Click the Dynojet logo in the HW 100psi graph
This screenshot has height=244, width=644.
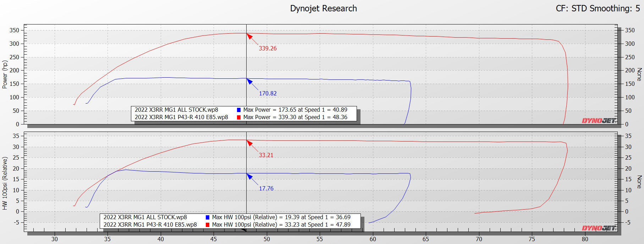pyautogui.click(x=599, y=228)
